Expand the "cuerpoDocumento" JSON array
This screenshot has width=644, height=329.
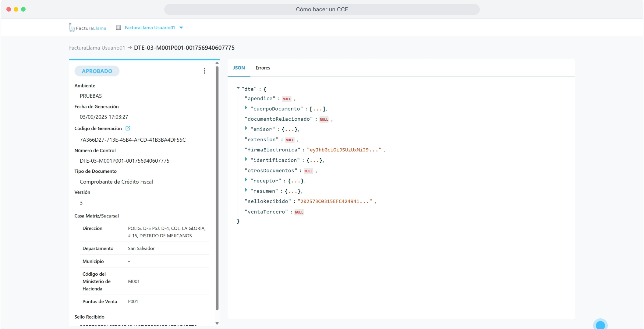[246, 108]
